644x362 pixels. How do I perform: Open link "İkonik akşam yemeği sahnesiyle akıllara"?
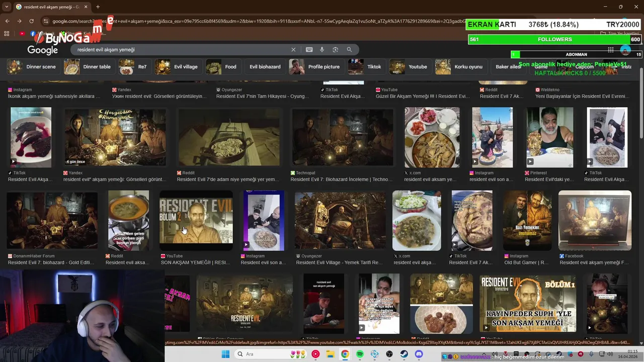click(x=54, y=96)
